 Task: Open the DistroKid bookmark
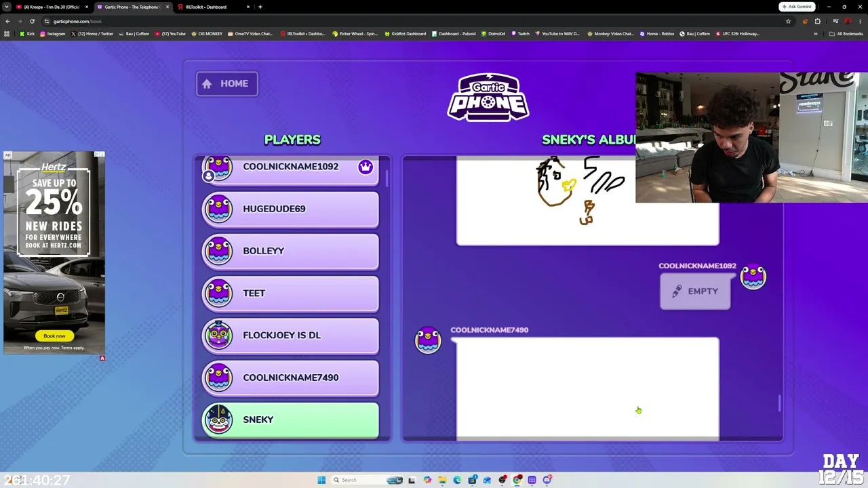(x=493, y=34)
